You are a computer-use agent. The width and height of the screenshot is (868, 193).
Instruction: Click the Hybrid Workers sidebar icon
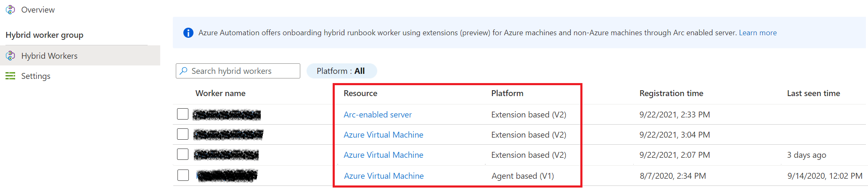tap(11, 56)
